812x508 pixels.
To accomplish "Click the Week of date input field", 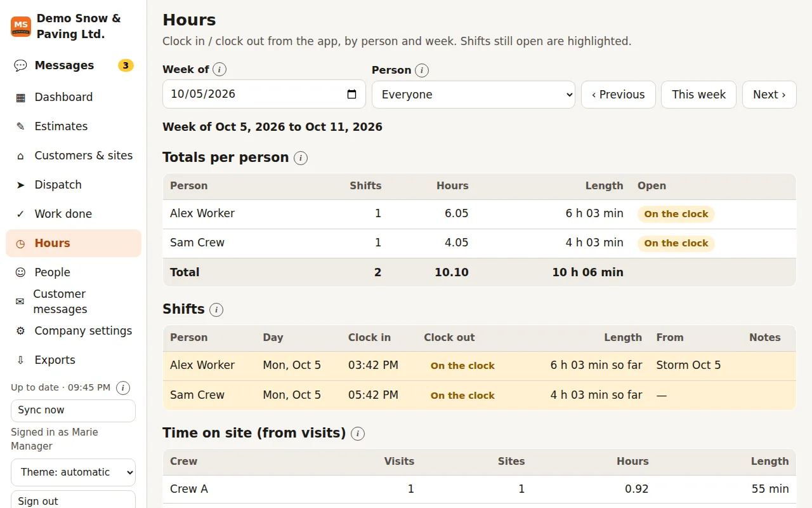I will coord(264,94).
